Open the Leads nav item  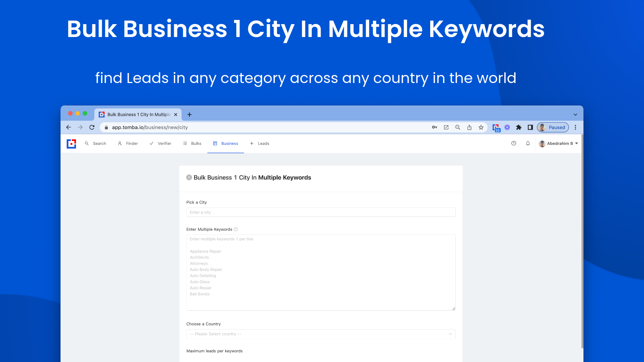(260, 144)
